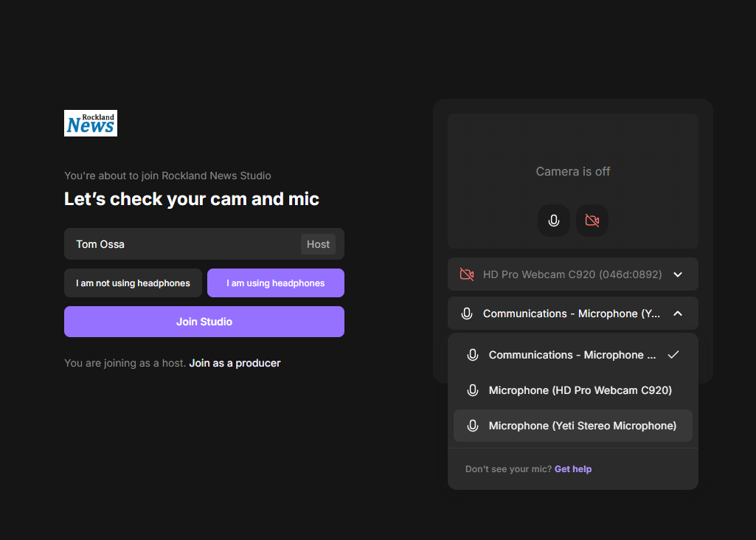The image size is (756, 540).
Task: Select "I am using headphones" option
Action: (x=275, y=283)
